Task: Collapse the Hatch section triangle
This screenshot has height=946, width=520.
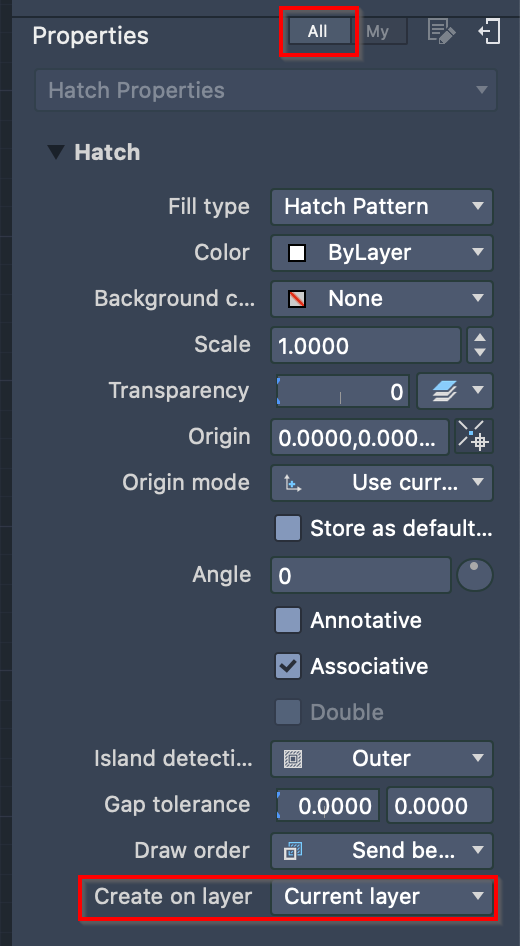Action: pyautogui.click(x=57, y=152)
